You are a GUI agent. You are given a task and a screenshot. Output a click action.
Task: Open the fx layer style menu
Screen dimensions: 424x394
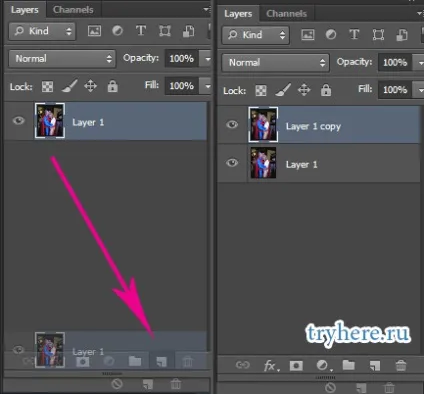[271, 366]
